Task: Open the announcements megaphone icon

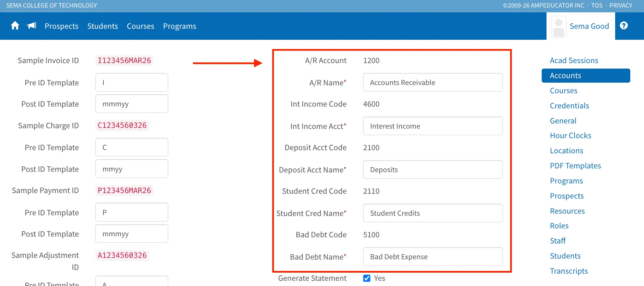Action: click(32, 26)
